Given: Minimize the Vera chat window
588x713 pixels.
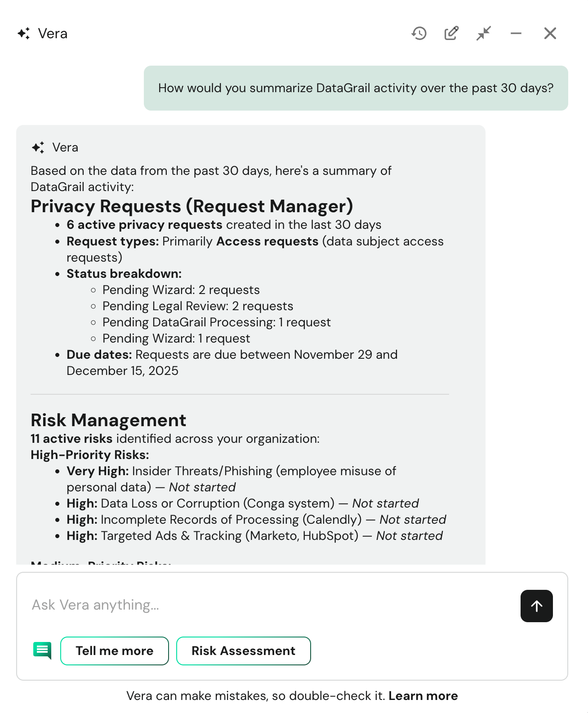Looking at the screenshot, I should pyautogui.click(x=516, y=33).
